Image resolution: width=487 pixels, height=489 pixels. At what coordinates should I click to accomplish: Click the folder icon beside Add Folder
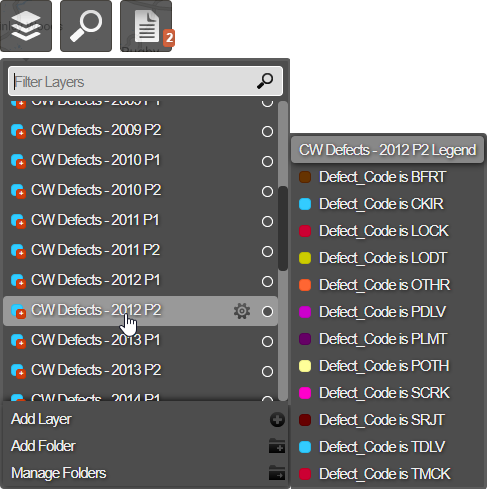tap(277, 446)
